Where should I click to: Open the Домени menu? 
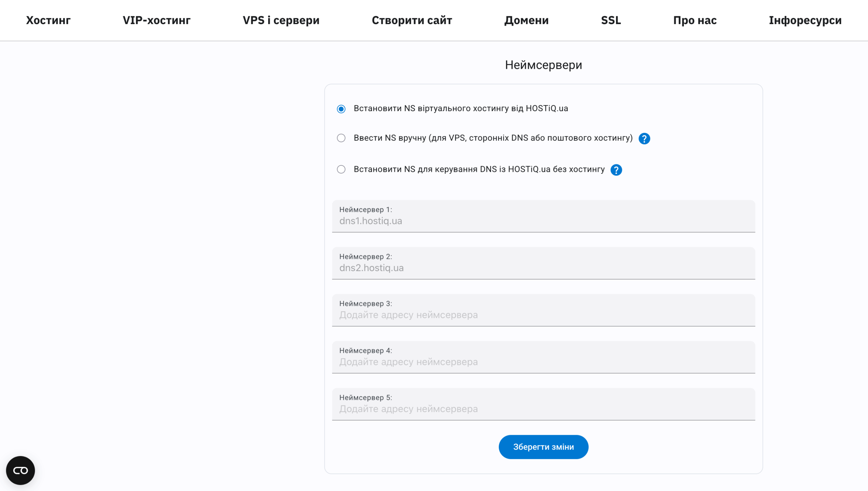coord(526,20)
